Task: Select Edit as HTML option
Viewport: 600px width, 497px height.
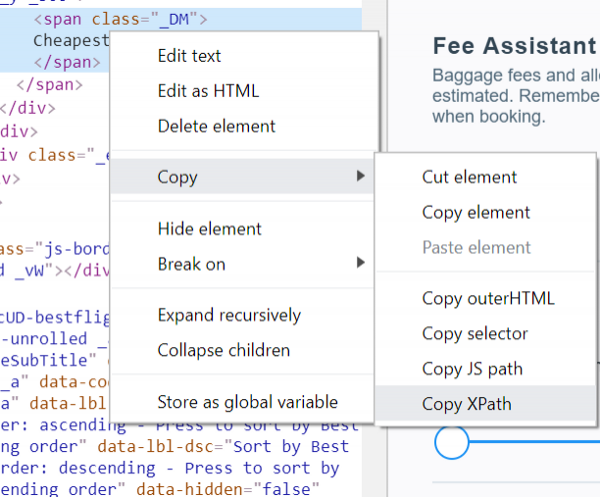Action: [208, 91]
